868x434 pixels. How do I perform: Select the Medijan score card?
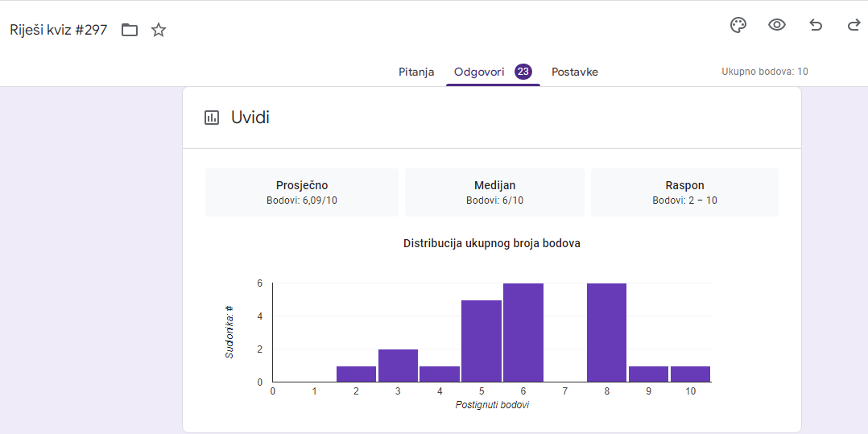click(x=494, y=192)
